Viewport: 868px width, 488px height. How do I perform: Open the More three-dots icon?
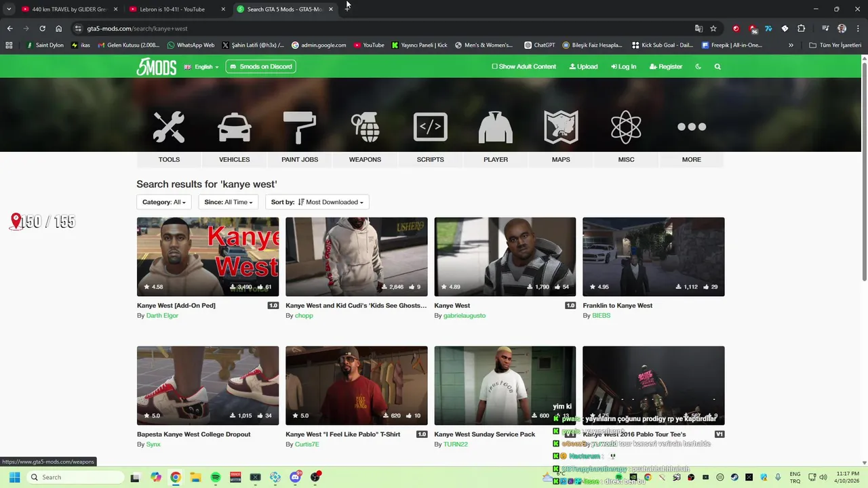(x=692, y=127)
